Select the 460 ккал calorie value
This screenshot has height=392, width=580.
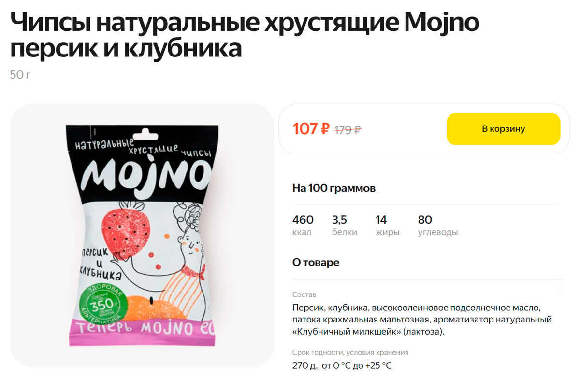coord(303,225)
